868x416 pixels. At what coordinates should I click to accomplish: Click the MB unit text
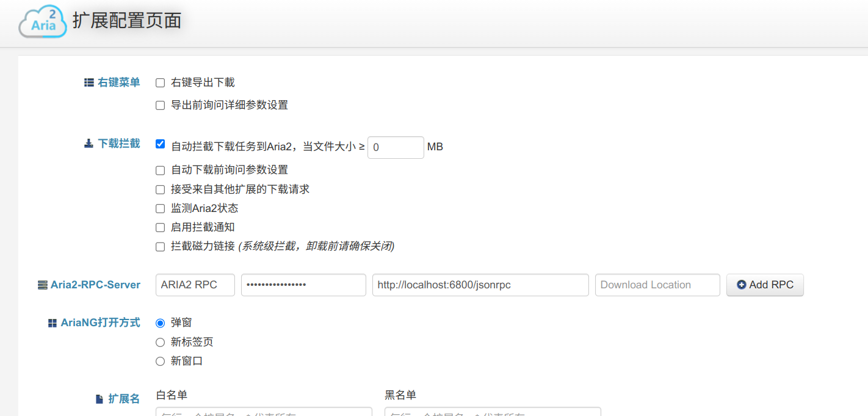pos(435,147)
